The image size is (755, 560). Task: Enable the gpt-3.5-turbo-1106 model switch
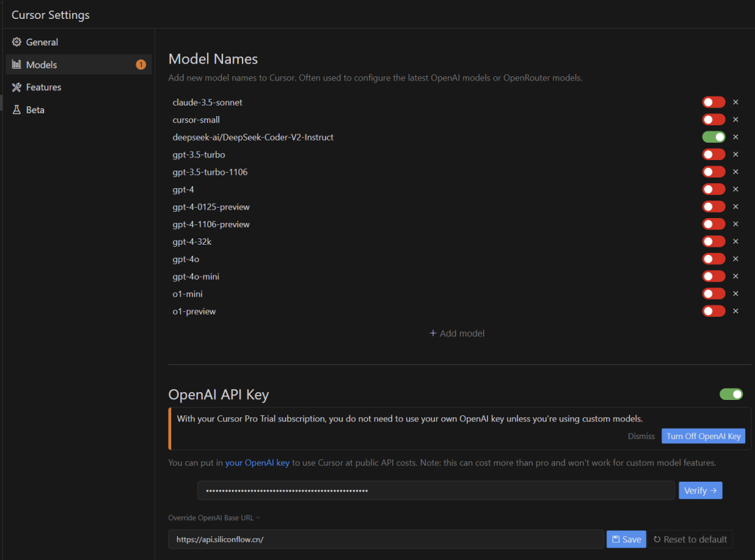(713, 172)
